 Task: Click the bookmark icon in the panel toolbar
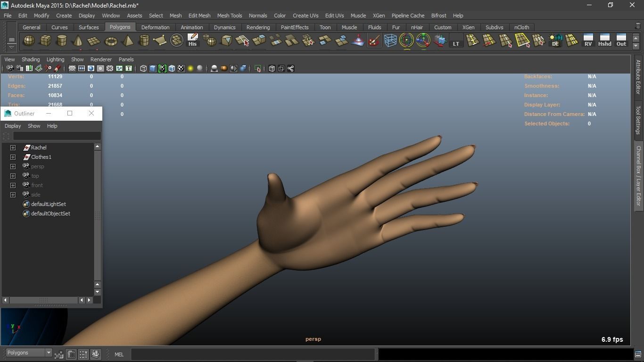tap(29, 68)
